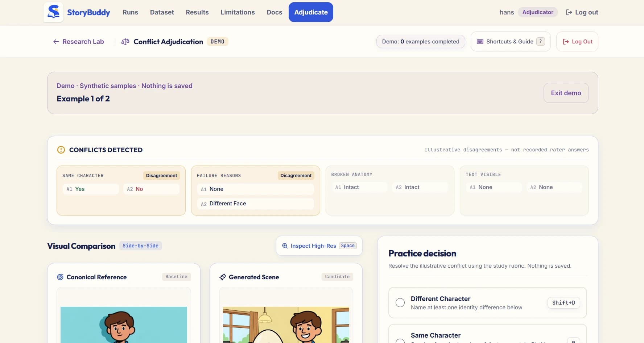Click the 'Demo: 0 examples completed' pill
Viewport: 644px width, 343px height.
click(x=421, y=42)
